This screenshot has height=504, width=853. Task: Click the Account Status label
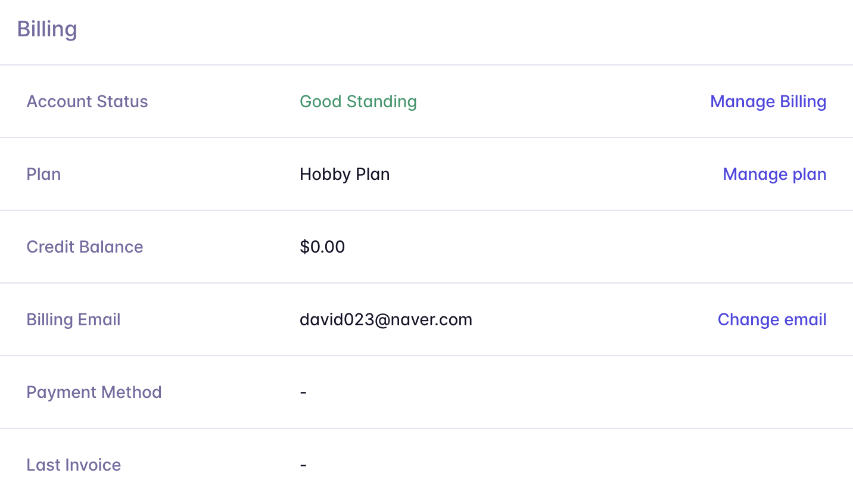point(87,102)
